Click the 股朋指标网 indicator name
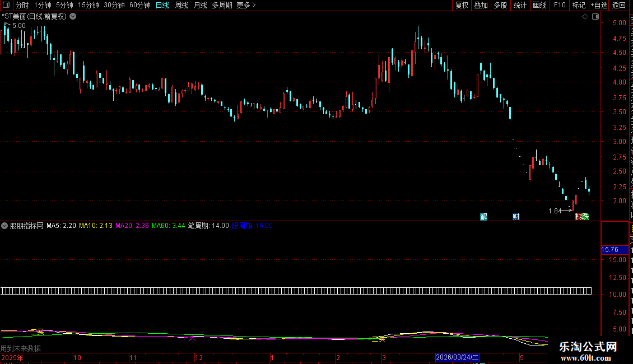This screenshot has height=364, width=633. tap(27, 226)
